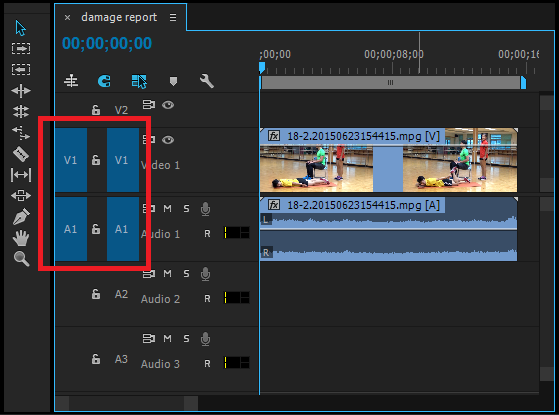The width and height of the screenshot is (559, 415).
Task: Open Timeline Display Settings wrench
Action: (206, 81)
